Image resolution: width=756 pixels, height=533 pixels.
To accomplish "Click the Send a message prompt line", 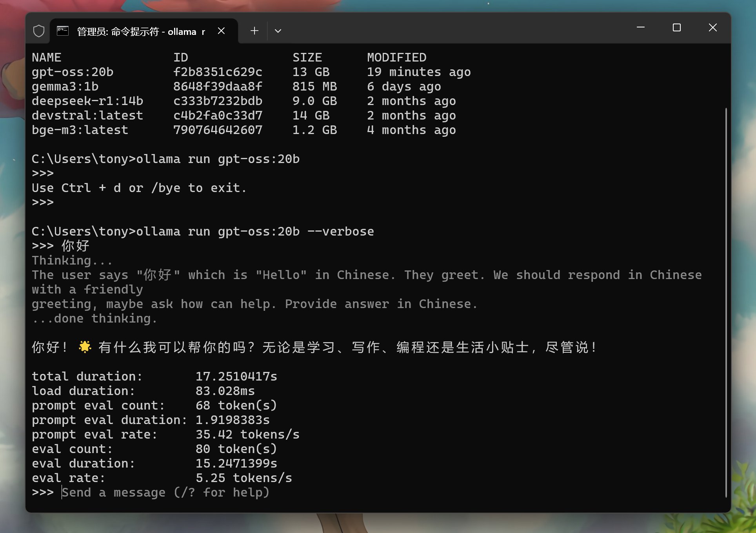I will coord(165,492).
